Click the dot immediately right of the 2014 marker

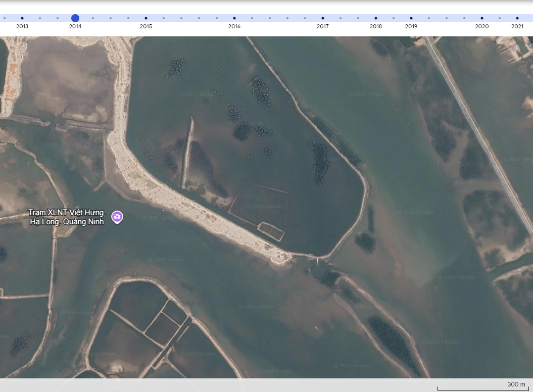pyautogui.click(x=92, y=18)
